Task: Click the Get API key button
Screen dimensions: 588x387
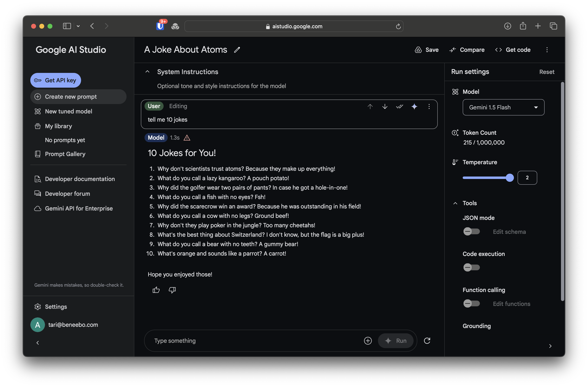Action: click(56, 80)
